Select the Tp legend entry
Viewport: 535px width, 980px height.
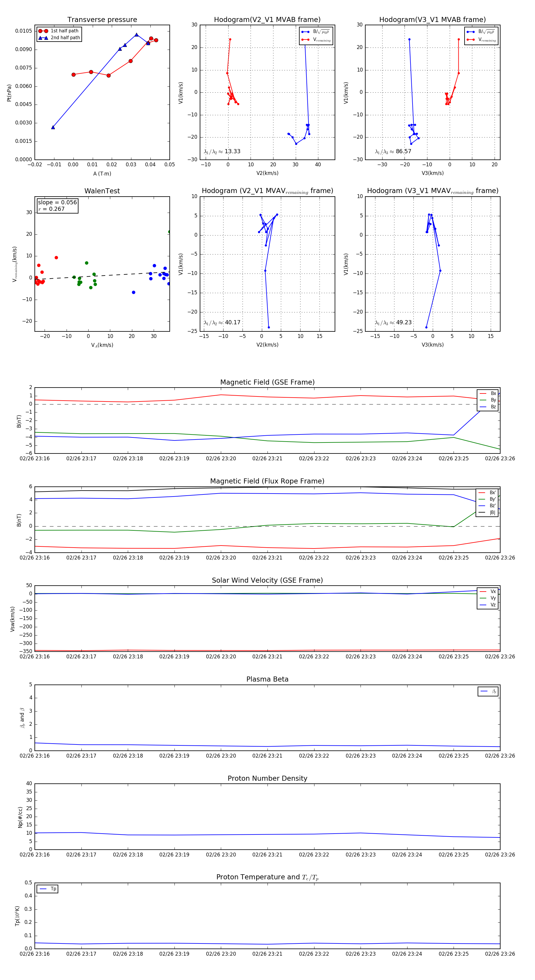[x=48, y=889]
